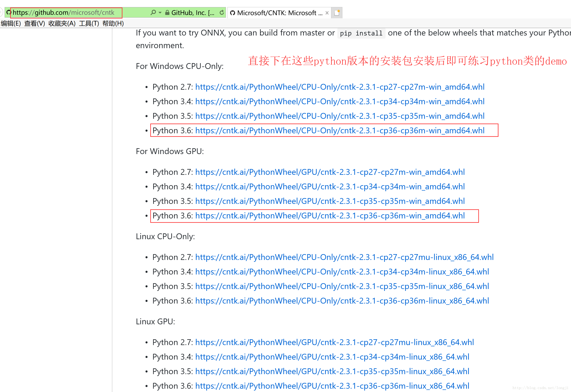Click the security padlock GitHub, Inc. icon
The height and width of the screenshot is (392, 571).
[x=167, y=12]
